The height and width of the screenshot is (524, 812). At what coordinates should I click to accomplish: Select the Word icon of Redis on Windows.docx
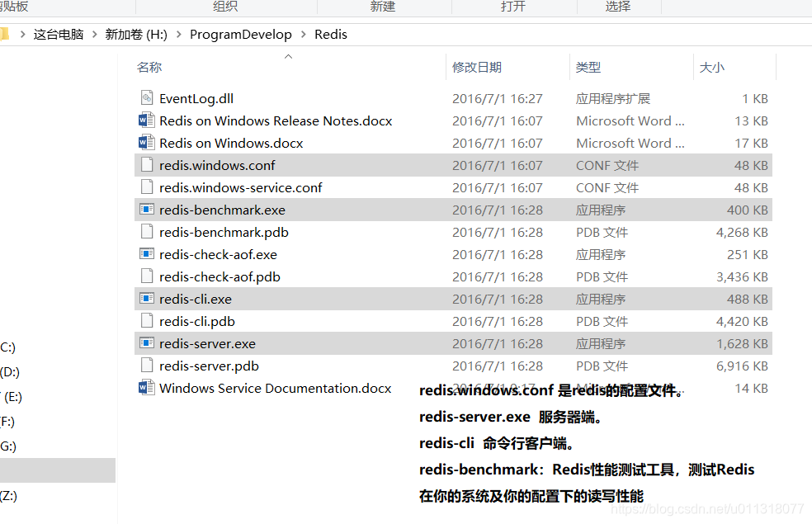[x=147, y=143]
